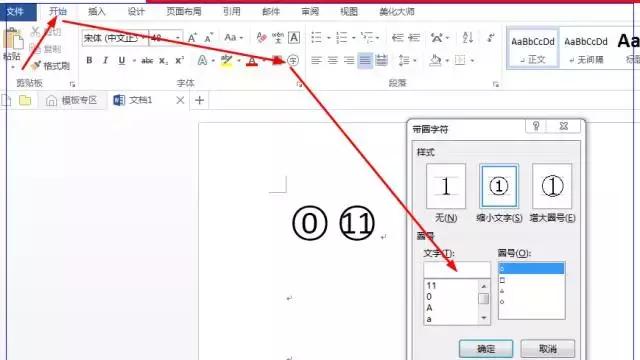640x360 pixels.
Task: Click the Bold formatting icon
Action: [89, 60]
